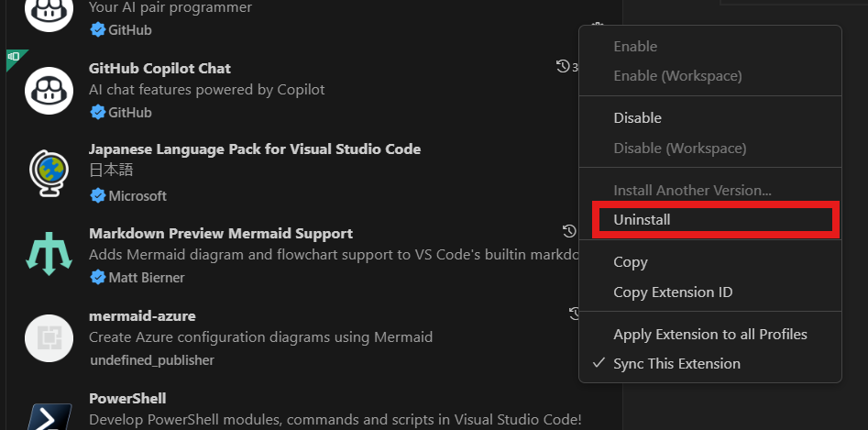The image size is (868, 430).
Task: Select Apply Extension to all Profiles
Action: (x=710, y=335)
